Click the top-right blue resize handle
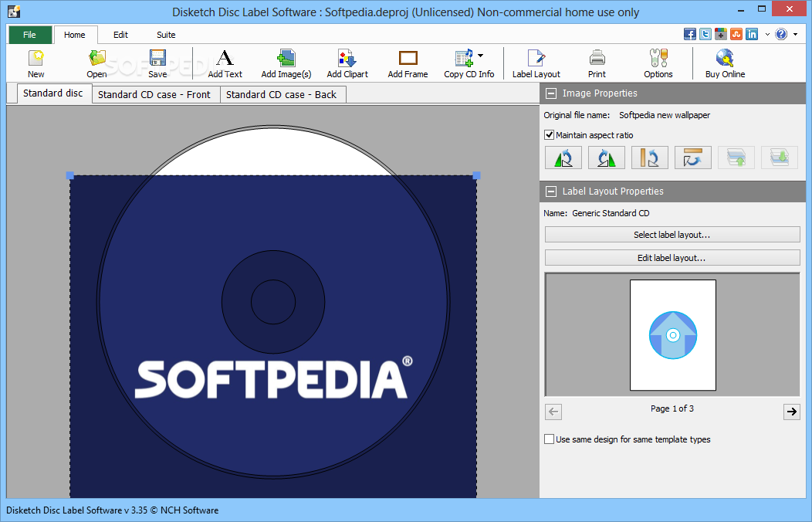This screenshot has width=812, height=522. tap(476, 175)
